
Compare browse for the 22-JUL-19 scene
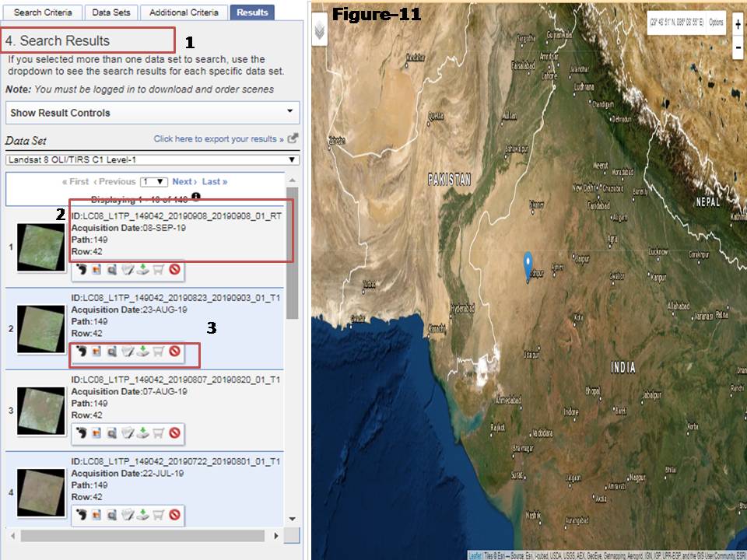coord(112,515)
